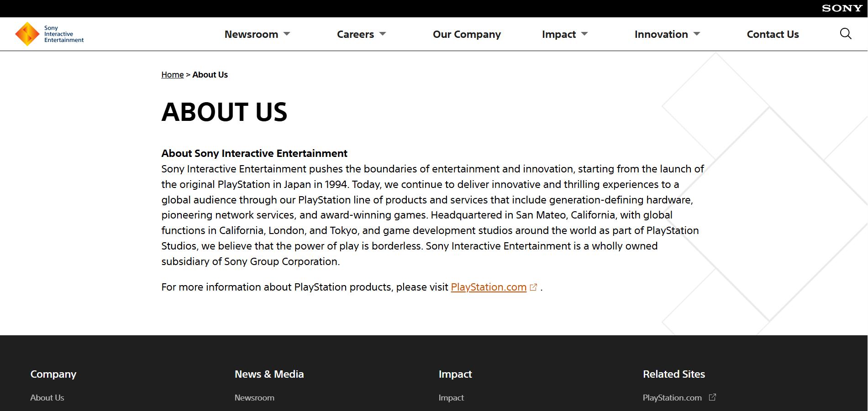Expand the Newsroom dropdown arrow
Viewport: 868px width, 411px height.
click(x=287, y=34)
